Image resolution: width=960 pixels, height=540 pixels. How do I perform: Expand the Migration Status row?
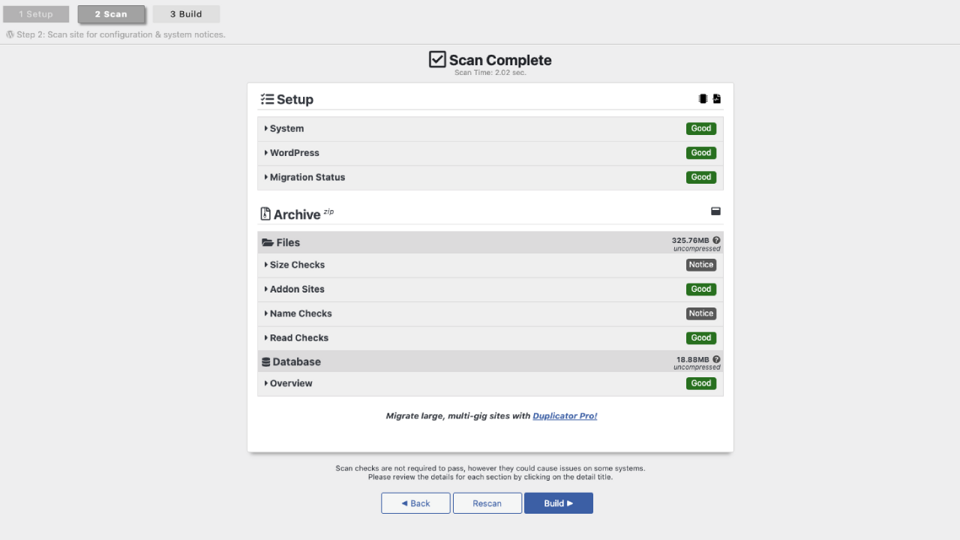pyautogui.click(x=490, y=178)
